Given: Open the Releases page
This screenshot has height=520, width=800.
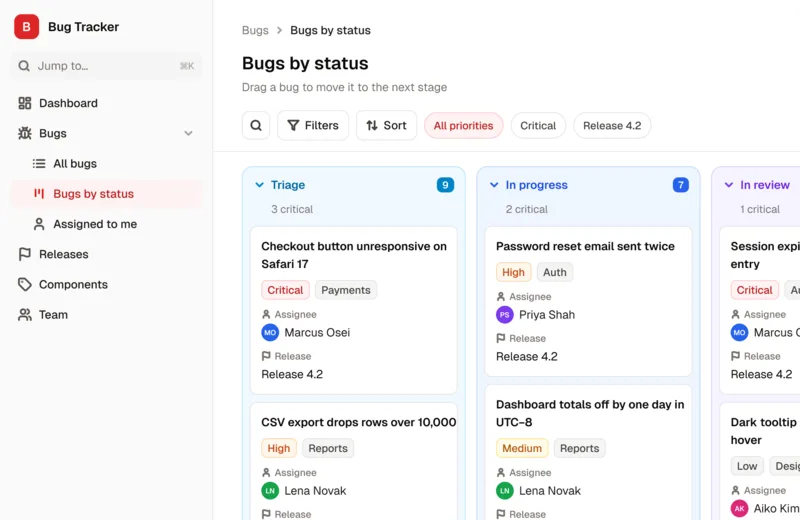Looking at the screenshot, I should pyautogui.click(x=106, y=254).
